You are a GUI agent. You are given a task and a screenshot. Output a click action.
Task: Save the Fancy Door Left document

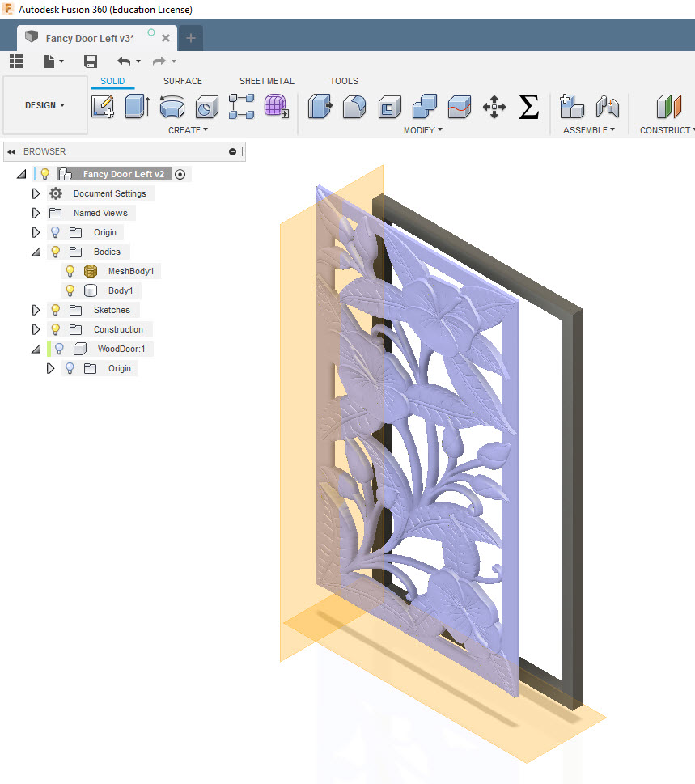tap(90, 61)
